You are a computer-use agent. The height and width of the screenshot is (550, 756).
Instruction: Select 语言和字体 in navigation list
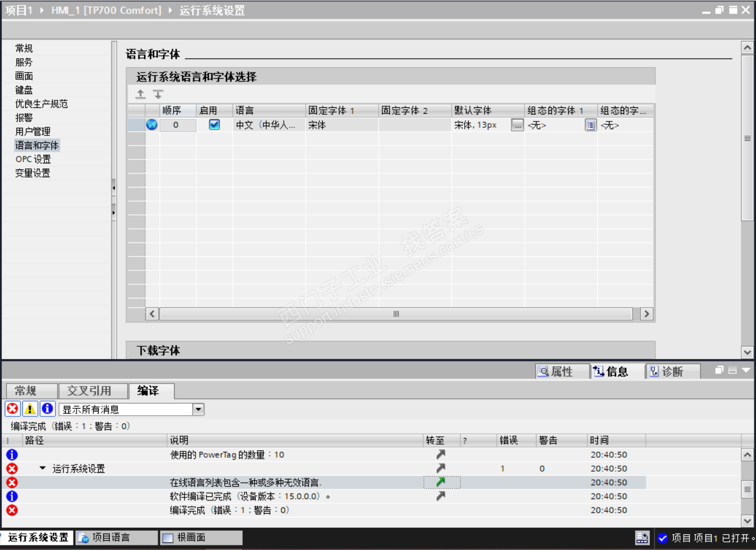[37, 145]
